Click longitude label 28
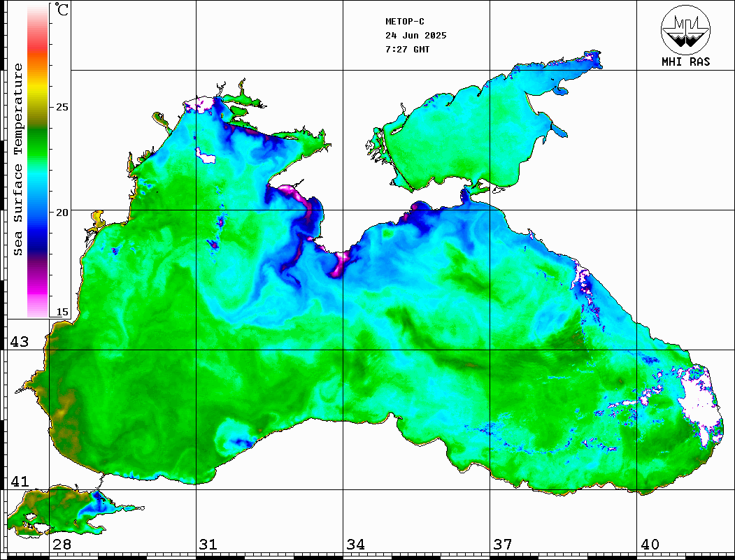This screenshot has height=560, width=735. tap(62, 545)
